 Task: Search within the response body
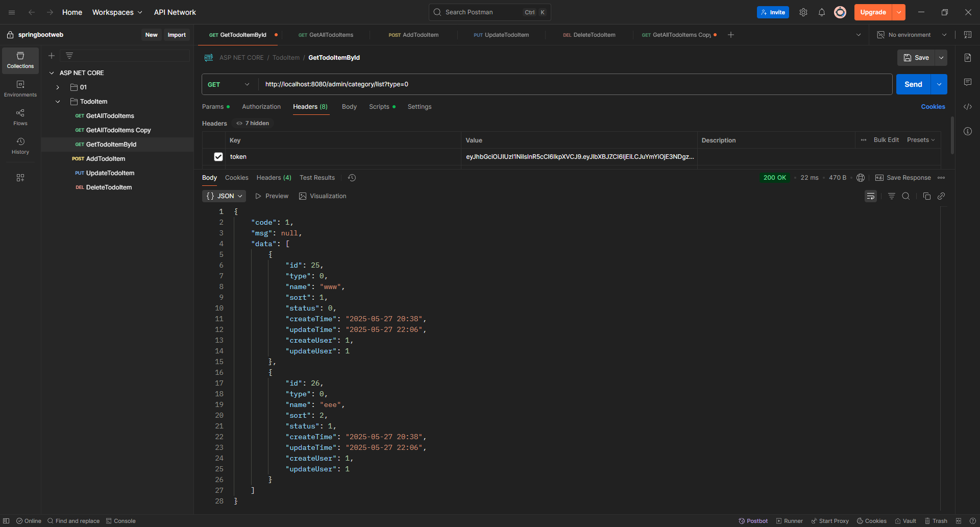(x=905, y=196)
